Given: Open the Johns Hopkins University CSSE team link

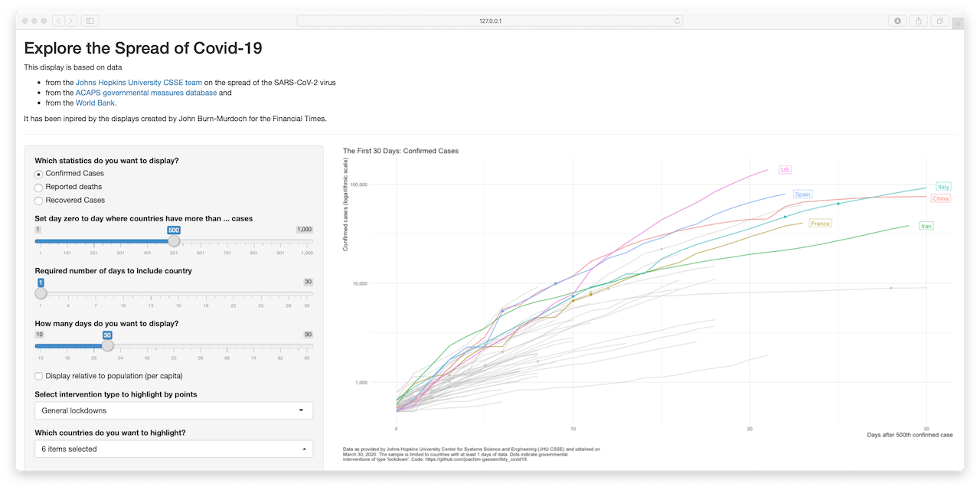Looking at the screenshot, I should [139, 82].
